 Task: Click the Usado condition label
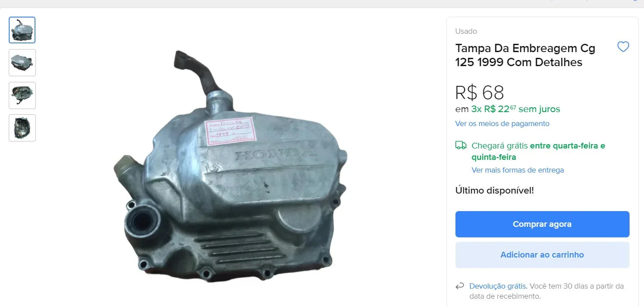(x=466, y=31)
